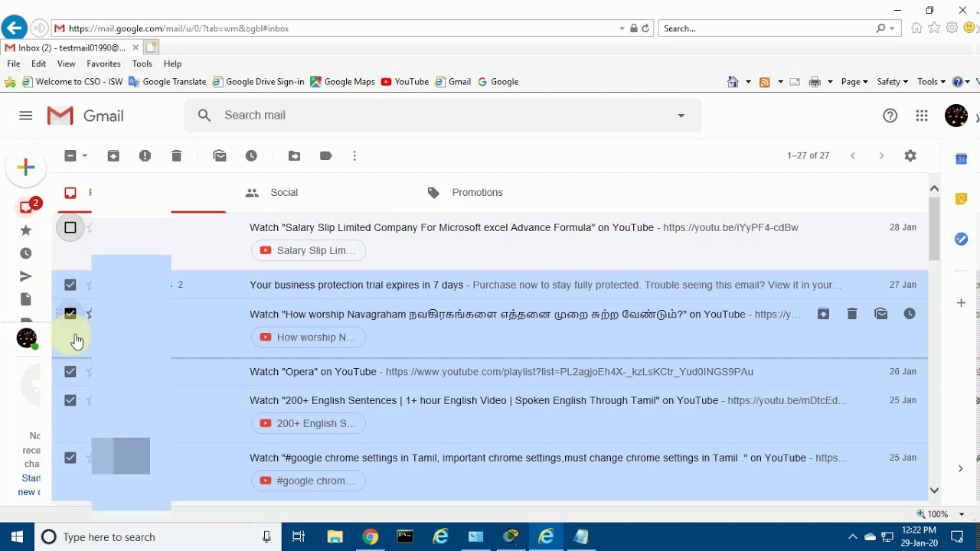The width and height of the screenshot is (980, 551).
Task: Show search options dropdown in search bar
Action: (681, 116)
